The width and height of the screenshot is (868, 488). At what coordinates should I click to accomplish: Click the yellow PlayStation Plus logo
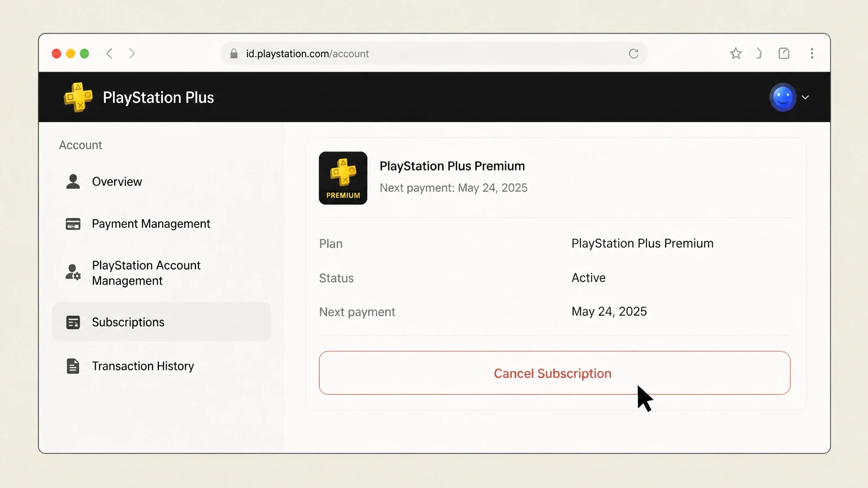tap(78, 97)
